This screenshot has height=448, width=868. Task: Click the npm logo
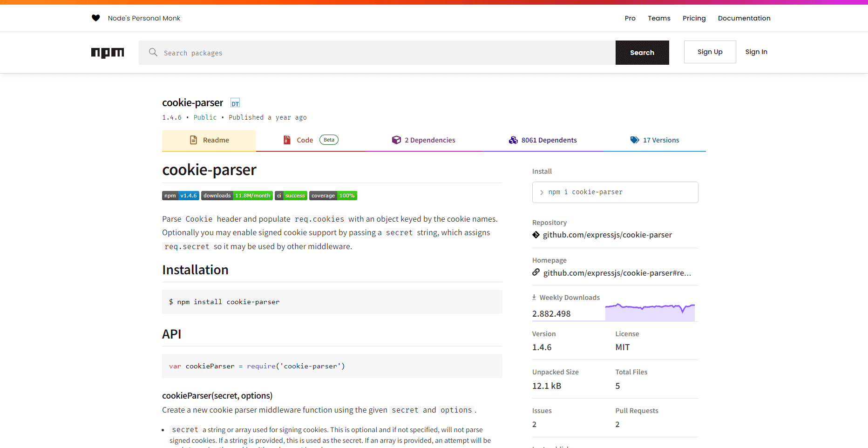(x=108, y=53)
